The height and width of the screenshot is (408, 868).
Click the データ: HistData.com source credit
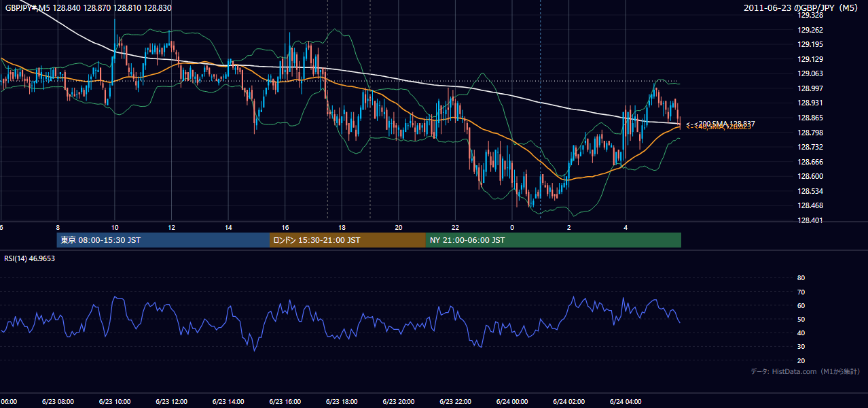coord(806,372)
